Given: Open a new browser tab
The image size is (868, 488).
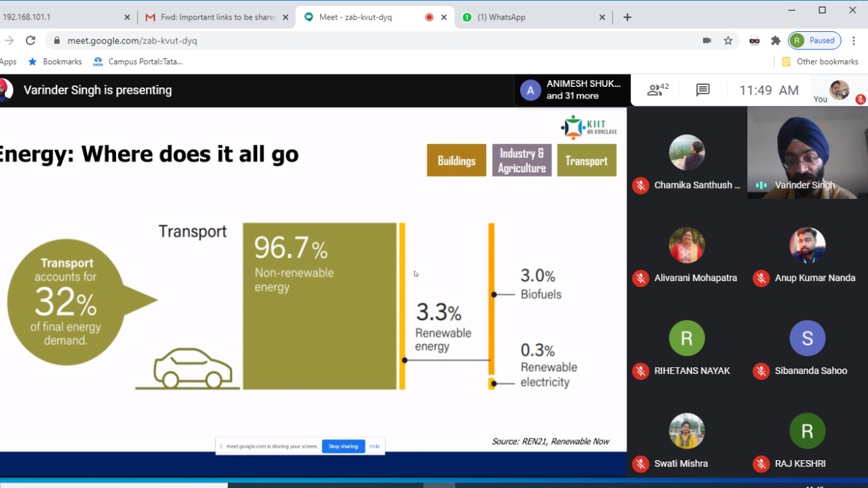Looking at the screenshot, I should (627, 18).
